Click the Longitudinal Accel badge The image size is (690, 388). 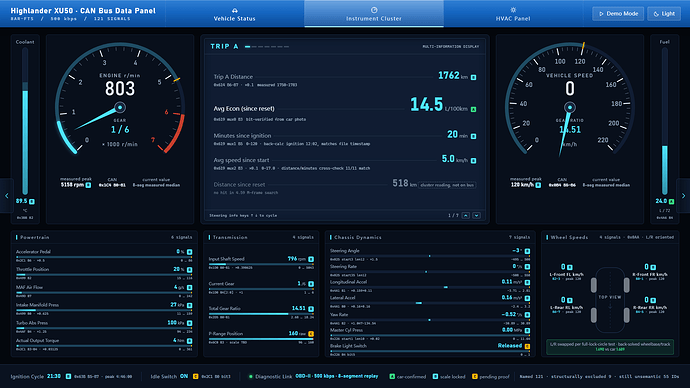[x=527, y=283]
